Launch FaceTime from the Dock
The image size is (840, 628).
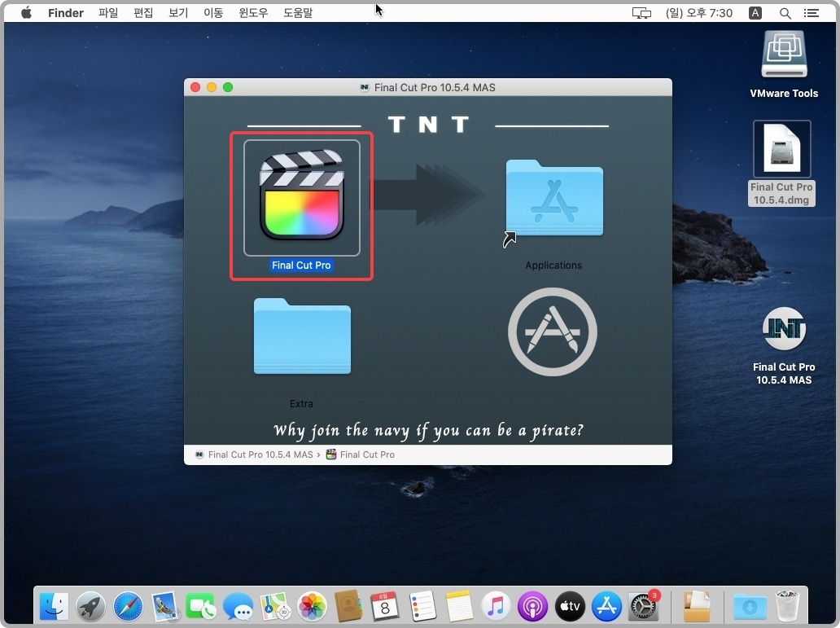pos(201,607)
